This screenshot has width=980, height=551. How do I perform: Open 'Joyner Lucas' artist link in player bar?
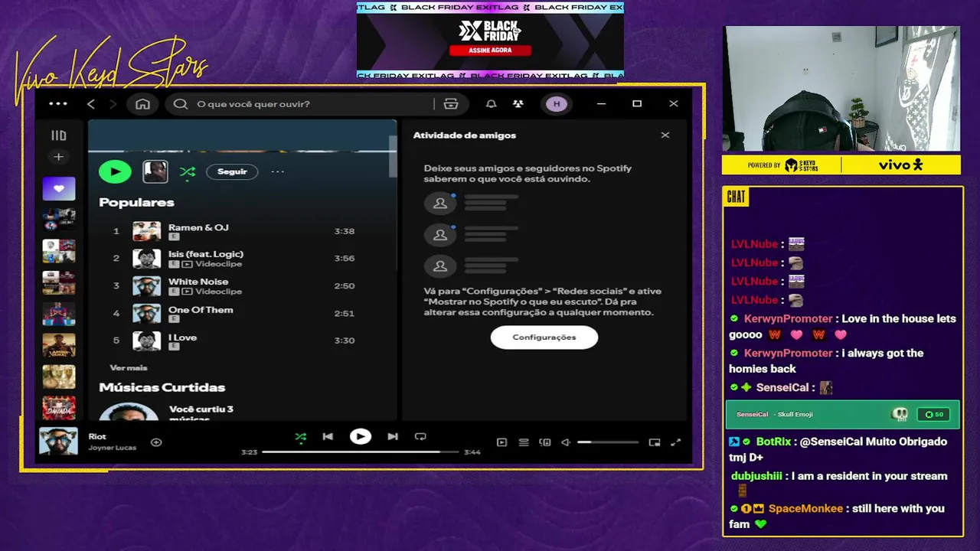[112, 448]
